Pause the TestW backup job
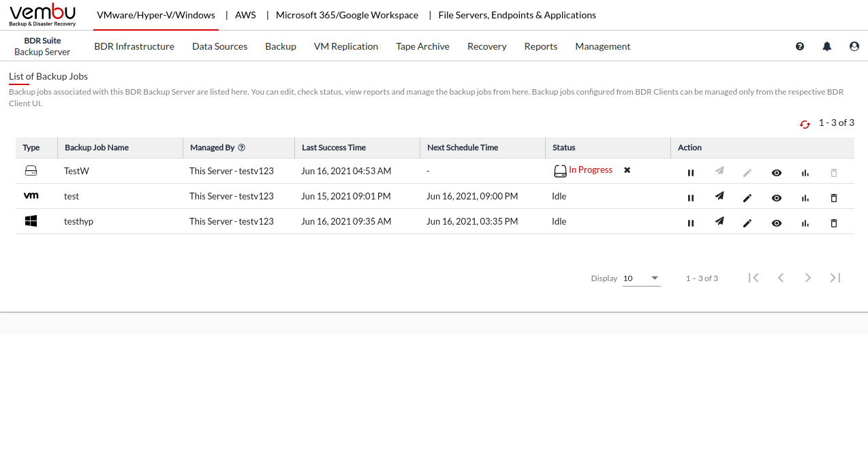Image resolution: width=868 pixels, height=454 pixels. [691, 173]
